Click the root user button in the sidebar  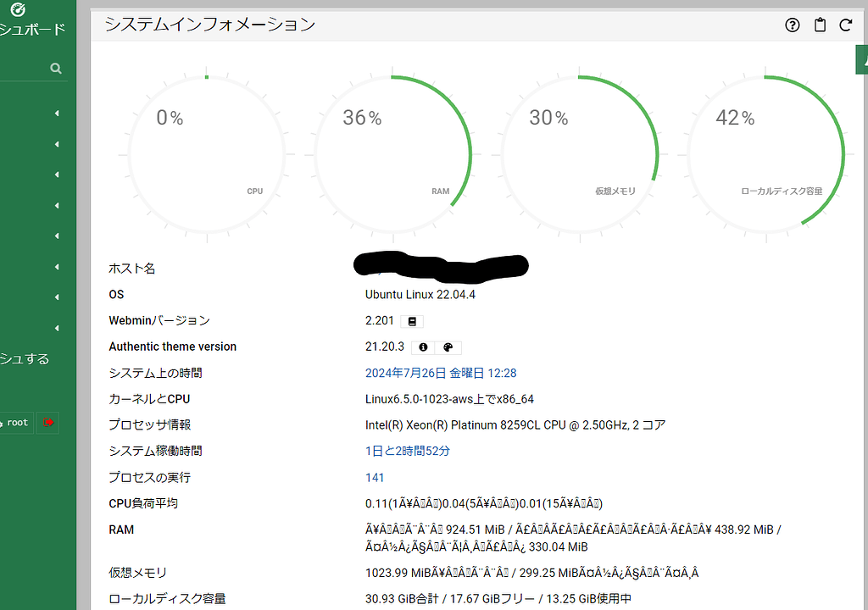17,423
